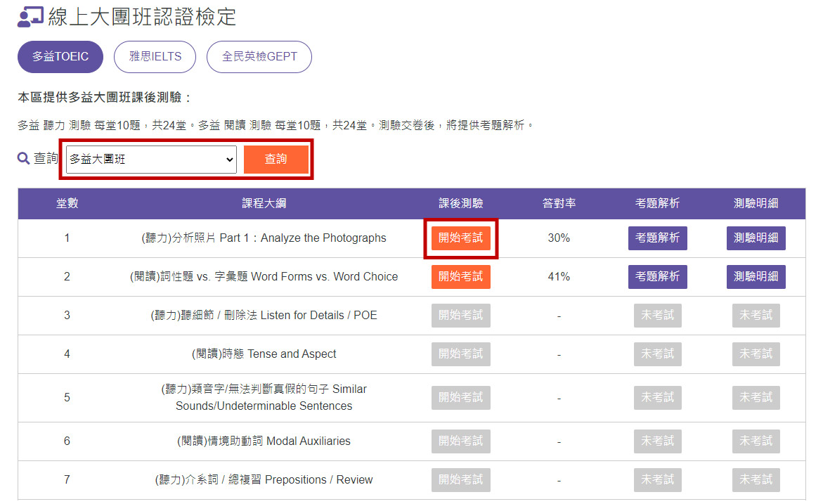Click 未考試 under 考題解析 in lesson 3

[658, 316]
